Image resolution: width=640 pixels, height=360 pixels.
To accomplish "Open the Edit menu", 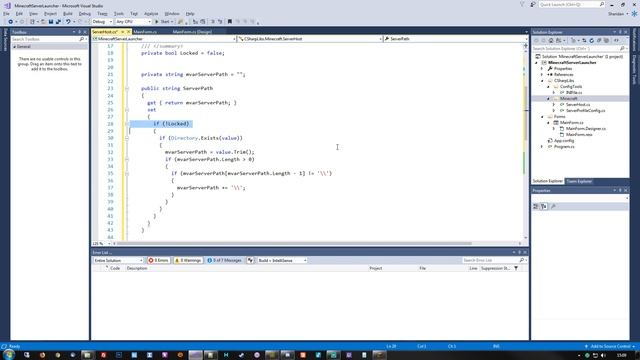I will pos(19,13).
